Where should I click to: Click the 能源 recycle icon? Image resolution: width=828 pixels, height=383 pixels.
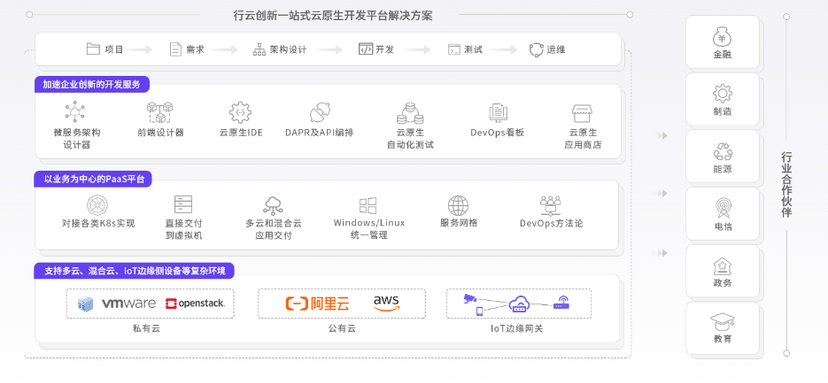tap(723, 151)
